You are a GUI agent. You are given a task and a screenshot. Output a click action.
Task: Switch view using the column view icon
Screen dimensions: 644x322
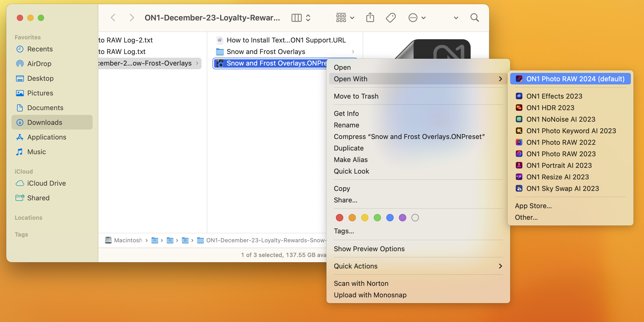point(297,18)
